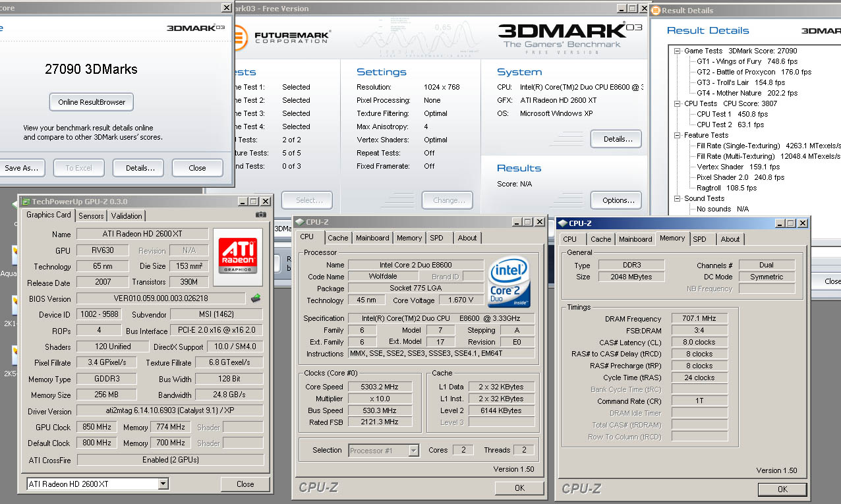Select the Pixel Shader 2.0 result row
This screenshot has height=504, width=841.
point(740,177)
